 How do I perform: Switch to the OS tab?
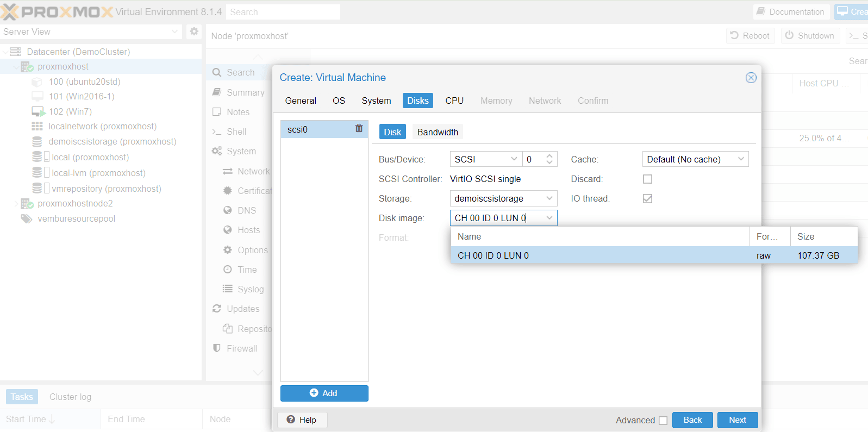pyautogui.click(x=339, y=101)
